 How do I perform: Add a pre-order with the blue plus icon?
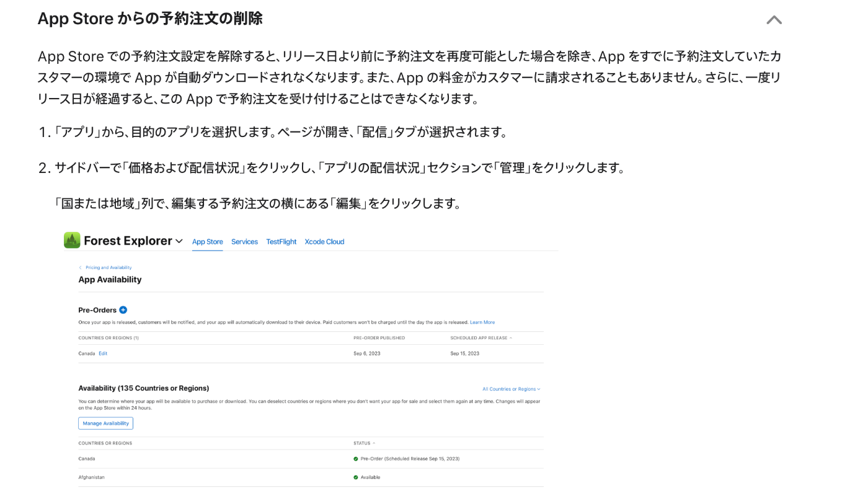[123, 310]
